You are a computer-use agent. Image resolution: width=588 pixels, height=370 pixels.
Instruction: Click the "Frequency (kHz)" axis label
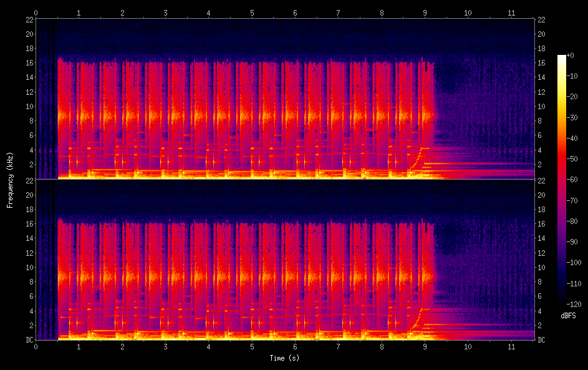click(x=10, y=180)
